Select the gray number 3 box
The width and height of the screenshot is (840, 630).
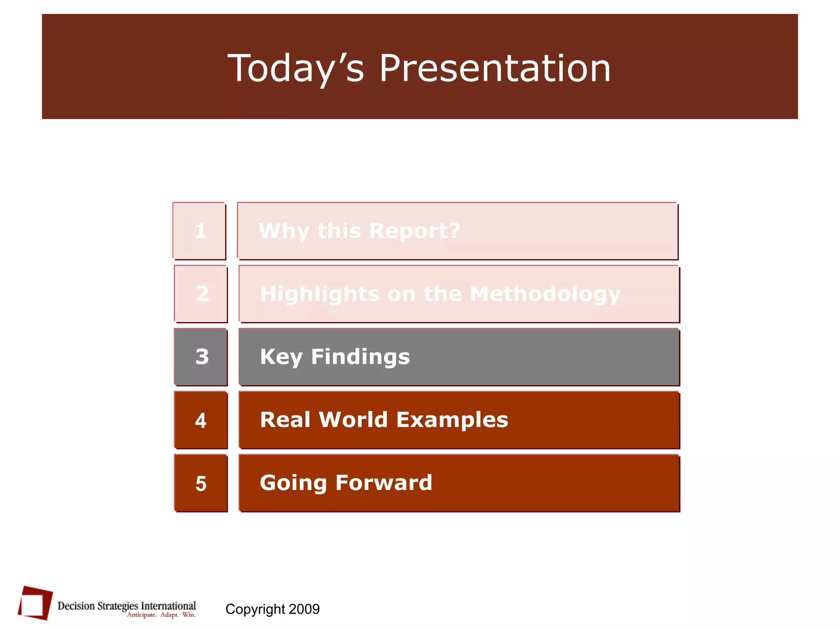click(x=201, y=357)
